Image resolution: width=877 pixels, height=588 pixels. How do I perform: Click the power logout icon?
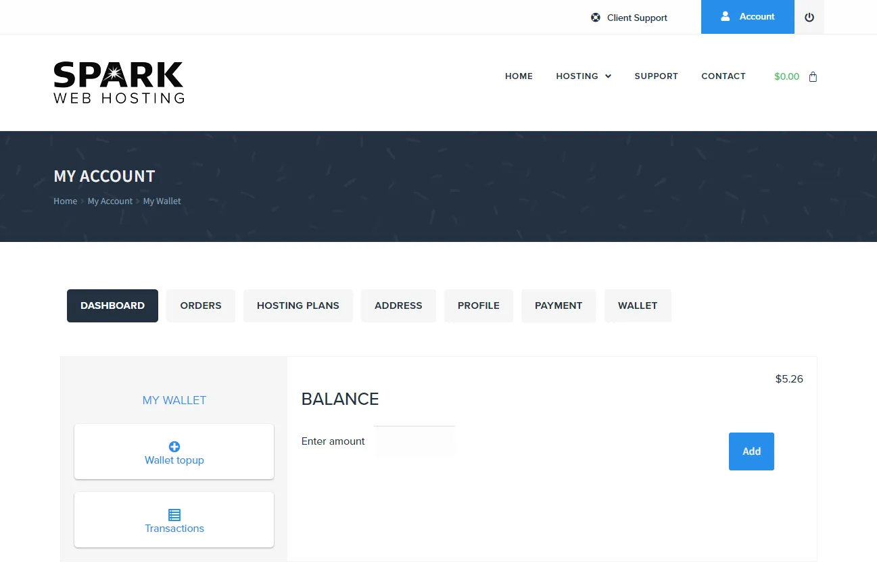(809, 17)
